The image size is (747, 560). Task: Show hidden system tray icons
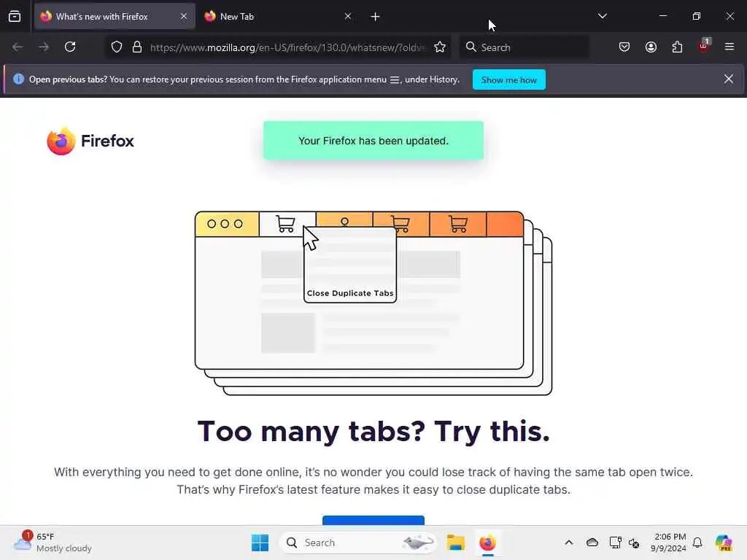(569, 542)
